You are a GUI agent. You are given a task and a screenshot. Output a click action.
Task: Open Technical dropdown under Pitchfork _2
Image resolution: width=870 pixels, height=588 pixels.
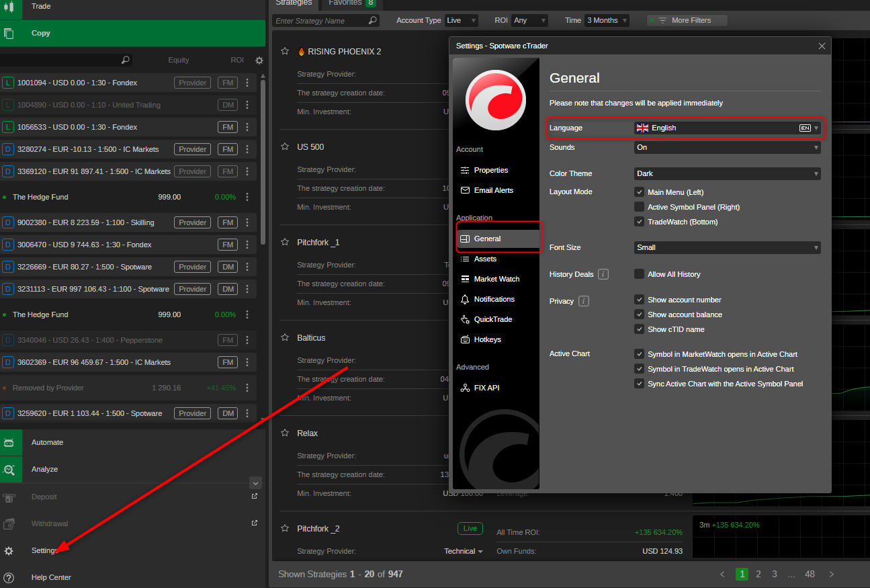tap(464, 552)
